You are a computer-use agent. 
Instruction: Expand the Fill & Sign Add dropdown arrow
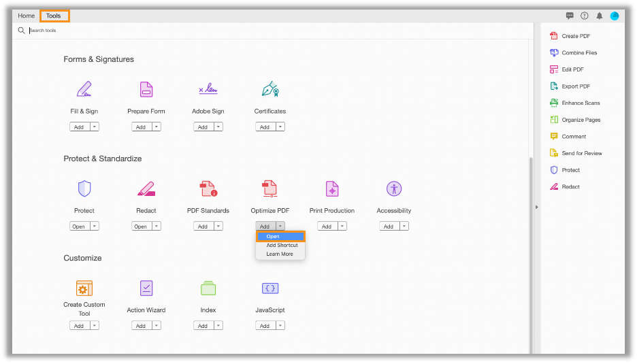tap(95, 127)
